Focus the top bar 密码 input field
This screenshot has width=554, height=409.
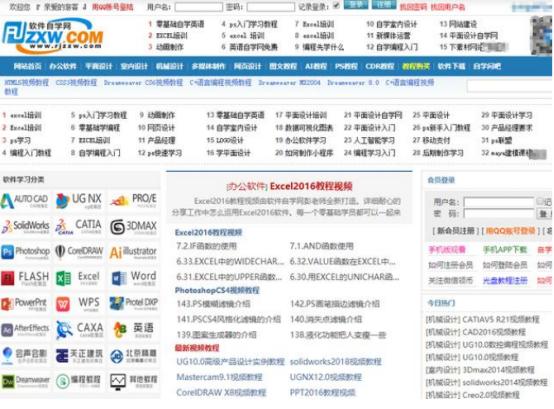tap(271, 7)
